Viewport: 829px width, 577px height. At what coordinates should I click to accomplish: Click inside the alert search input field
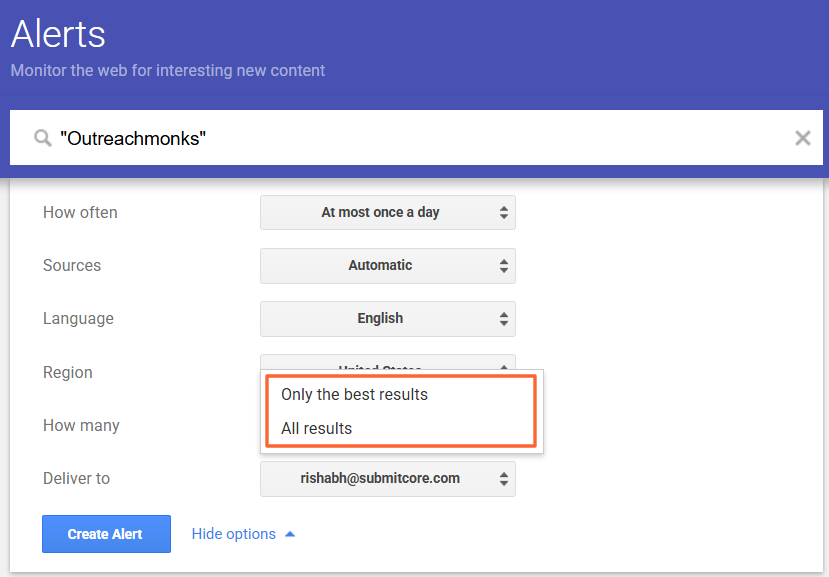pos(400,137)
